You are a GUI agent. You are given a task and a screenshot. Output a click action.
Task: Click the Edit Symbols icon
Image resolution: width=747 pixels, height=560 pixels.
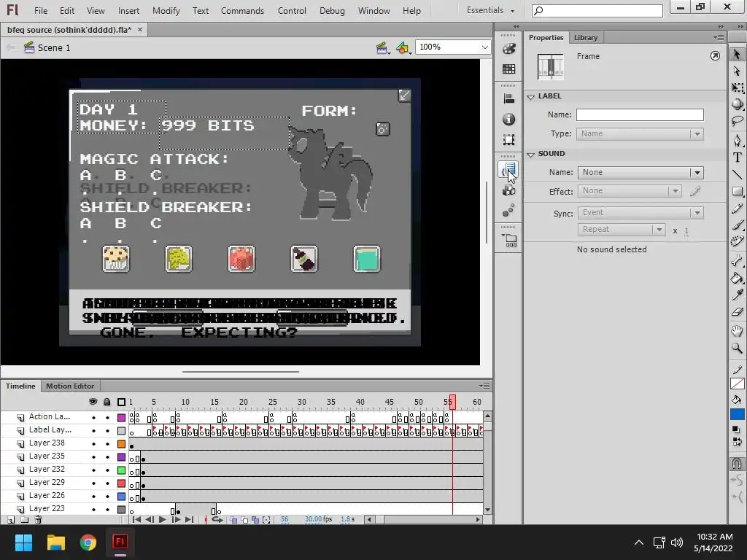(403, 47)
